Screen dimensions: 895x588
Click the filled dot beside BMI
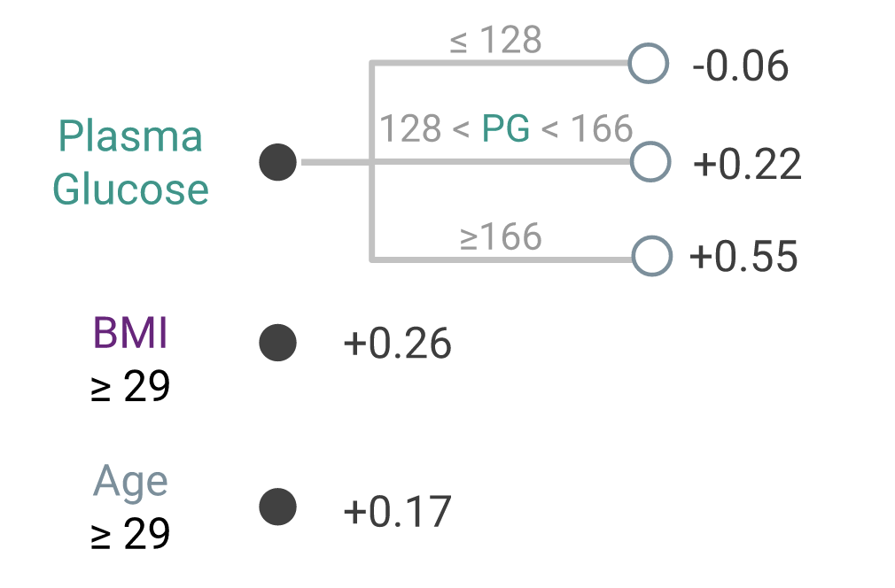pos(277,343)
